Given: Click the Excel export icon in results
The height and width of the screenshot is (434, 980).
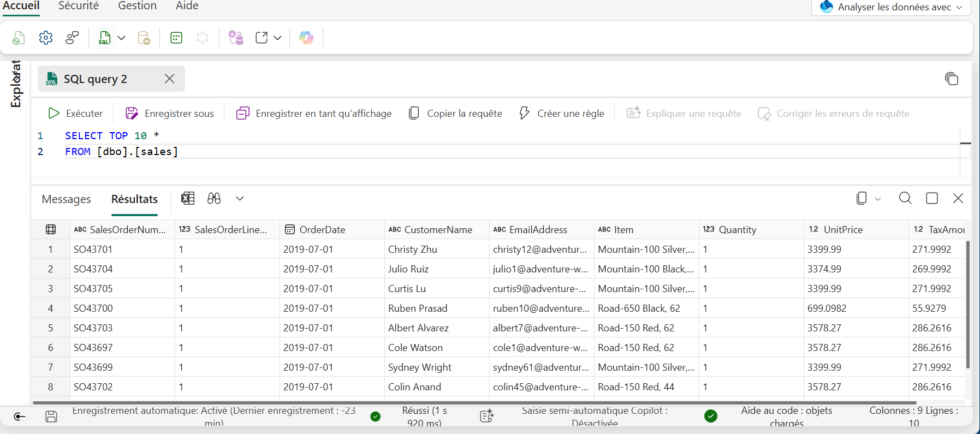Looking at the screenshot, I should (x=188, y=198).
